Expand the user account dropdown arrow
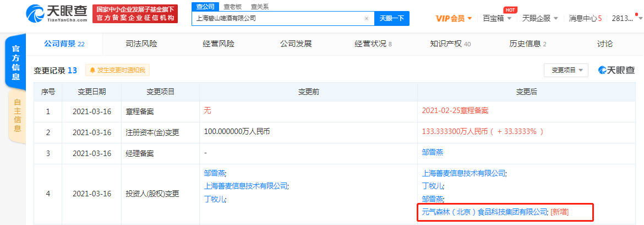This screenshot has height=225, width=644. point(639,18)
